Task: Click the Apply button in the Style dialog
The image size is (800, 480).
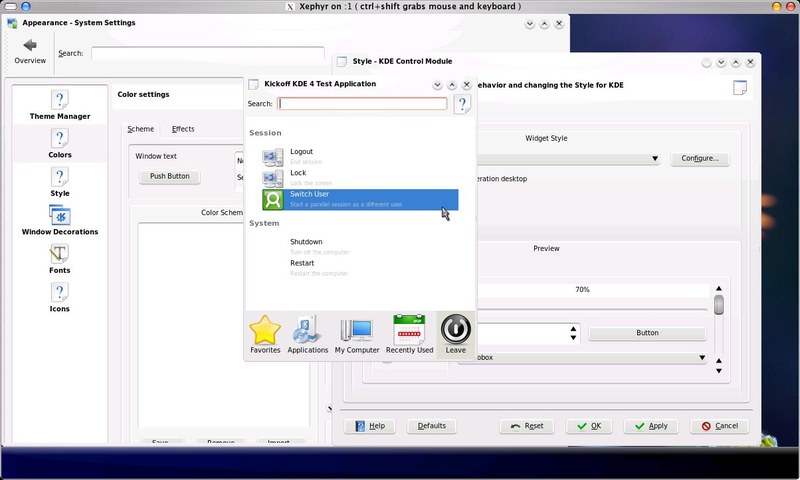Action: (650, 426)
